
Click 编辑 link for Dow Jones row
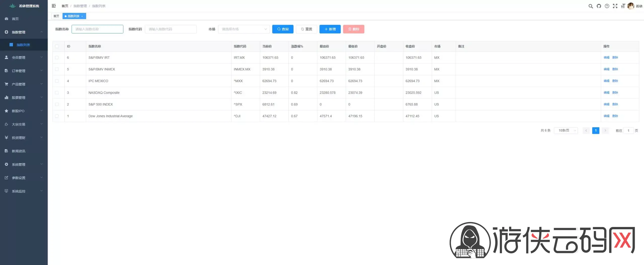(x=606, y=116)
